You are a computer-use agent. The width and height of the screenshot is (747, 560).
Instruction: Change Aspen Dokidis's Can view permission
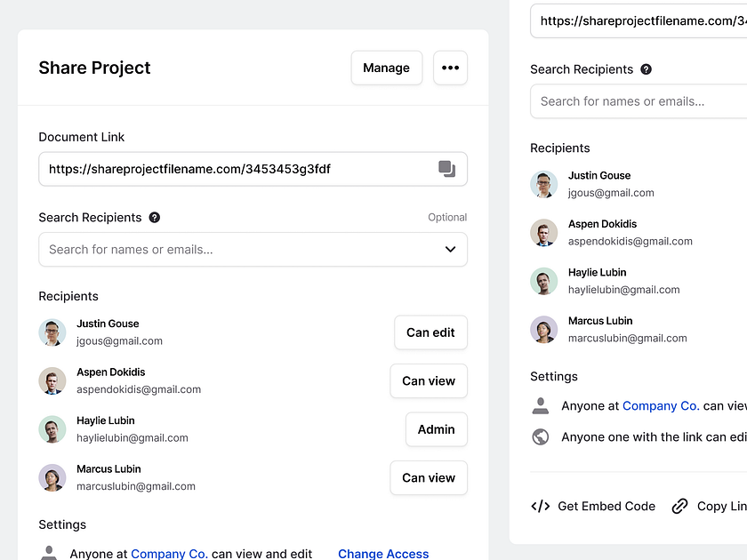[x=429, y=380]
